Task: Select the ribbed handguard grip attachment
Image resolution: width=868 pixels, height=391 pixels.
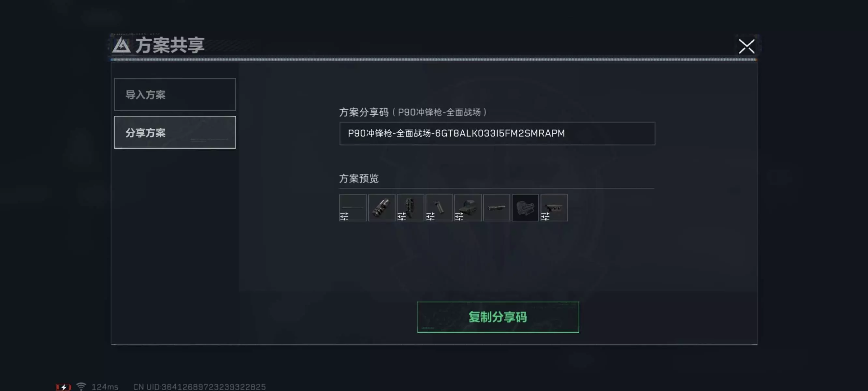Action: [411, 208]
